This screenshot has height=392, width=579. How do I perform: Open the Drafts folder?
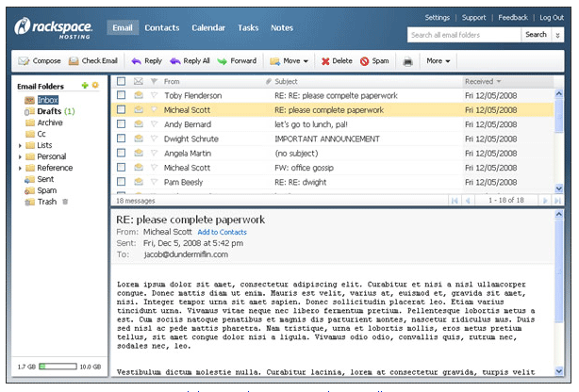pos(49,111)
